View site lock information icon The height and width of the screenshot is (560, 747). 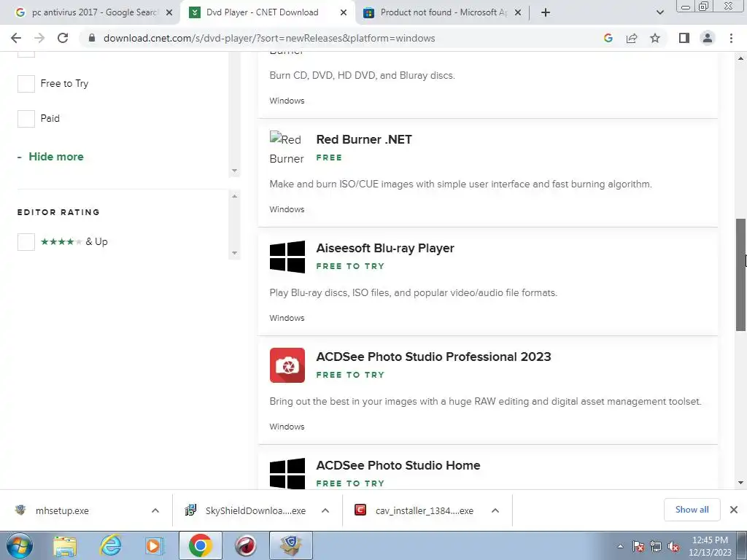(92, 38)
